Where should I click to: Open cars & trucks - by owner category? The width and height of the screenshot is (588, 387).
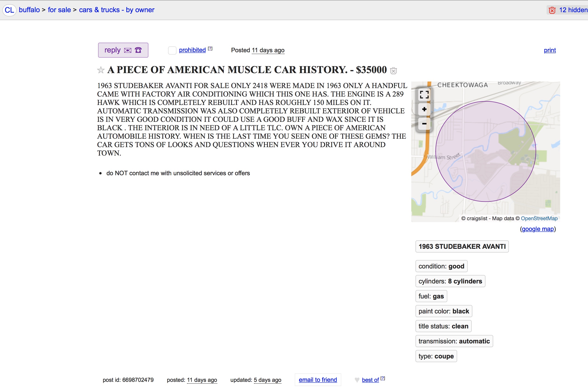point(117,10)
